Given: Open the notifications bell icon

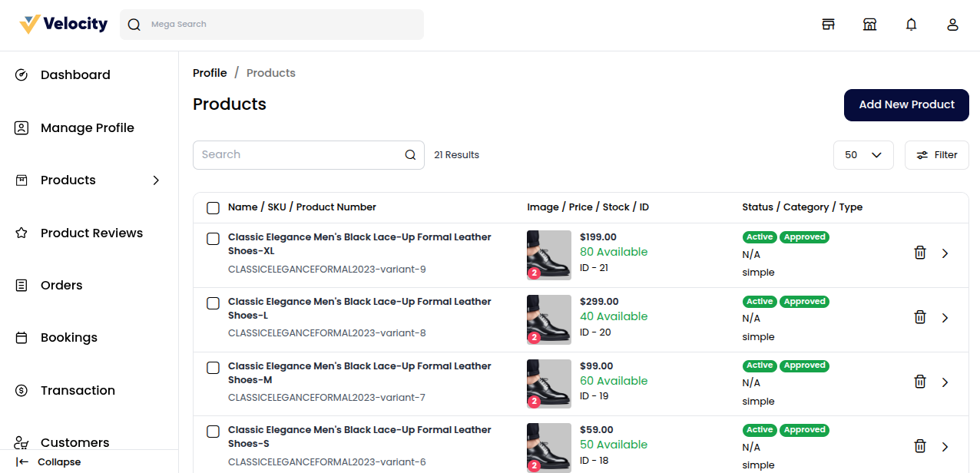Looking at the screenshot, I should (x=911, y=25).
